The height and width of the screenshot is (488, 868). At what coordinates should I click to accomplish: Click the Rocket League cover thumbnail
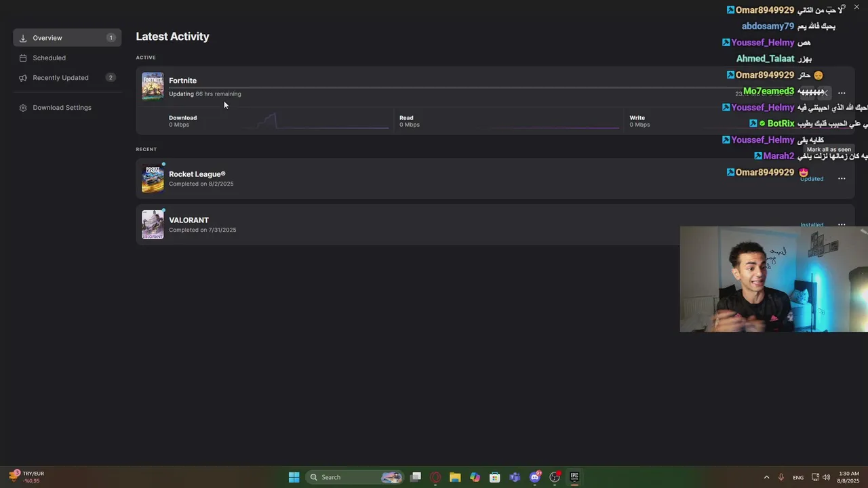point(153,179)
